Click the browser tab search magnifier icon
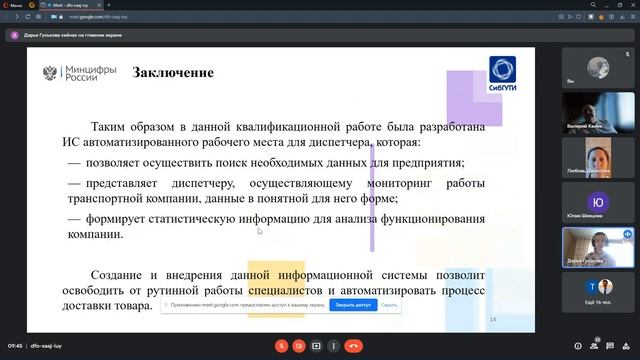 pyautogui.click(x=593, y=5)
